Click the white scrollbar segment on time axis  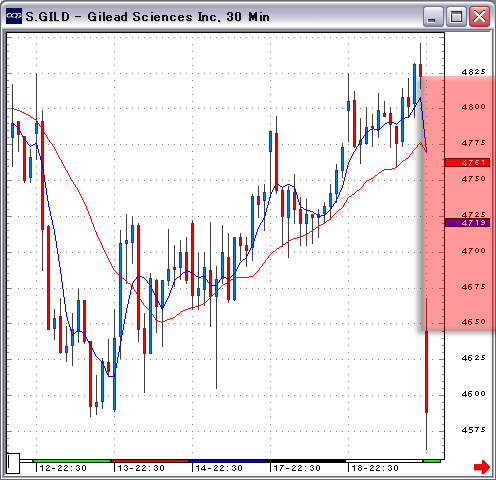click(384, 461)
